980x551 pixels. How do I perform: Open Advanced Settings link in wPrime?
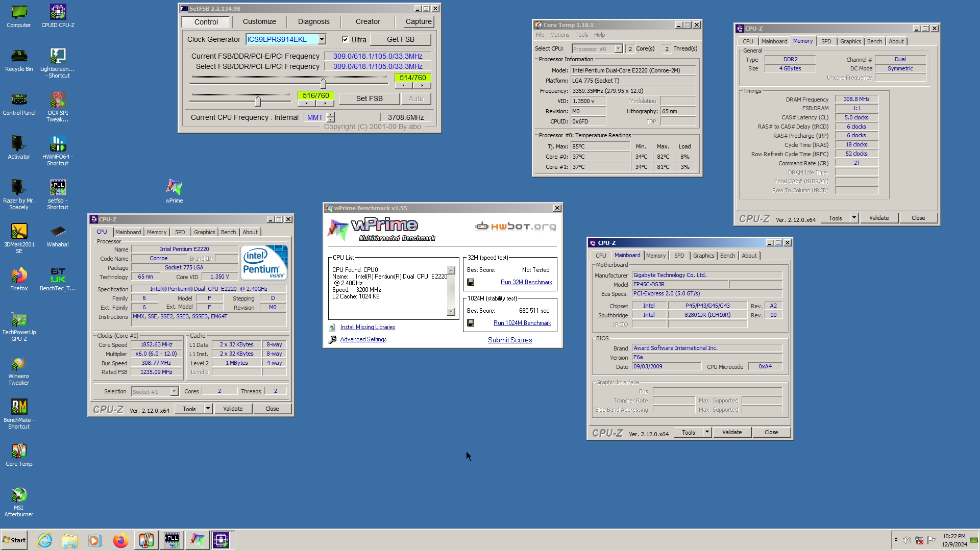click(363, 339)
